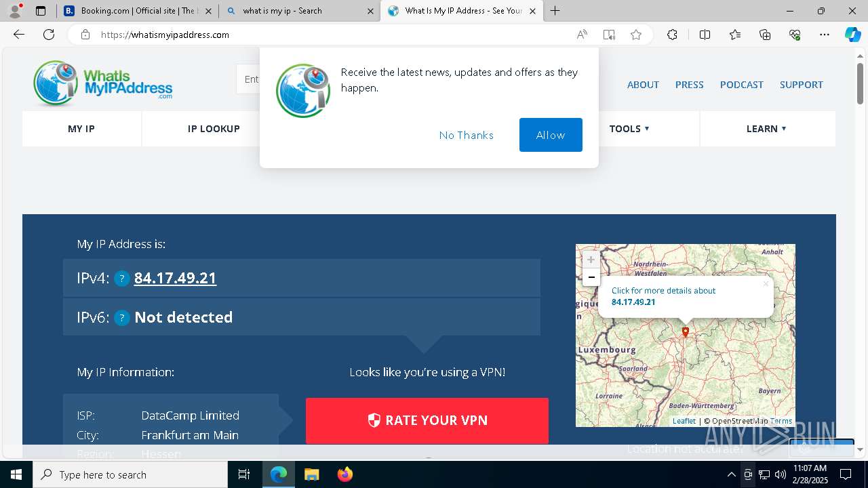Open the Leaflet attribution link
Viewport: 868px width, 488px height.
684,421
